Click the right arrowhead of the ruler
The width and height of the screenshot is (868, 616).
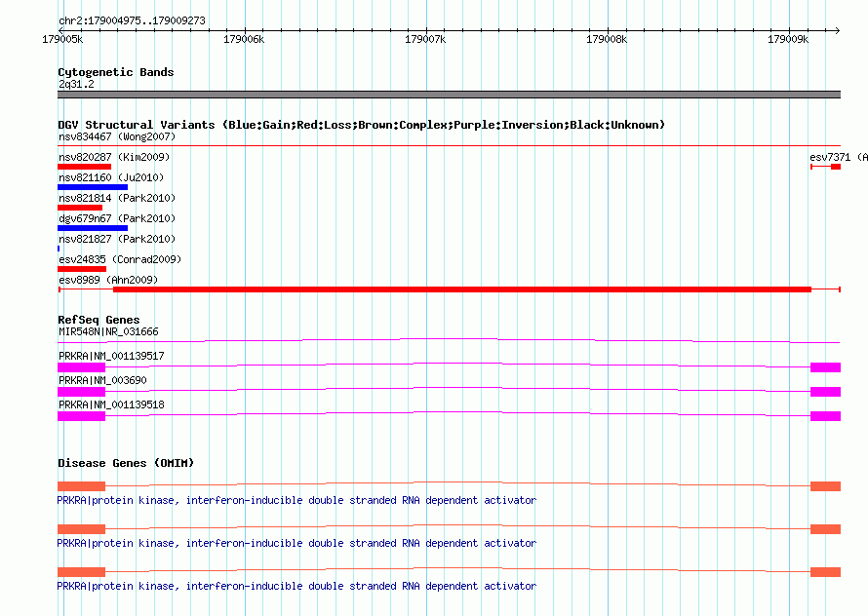click(x=838, y=30)
